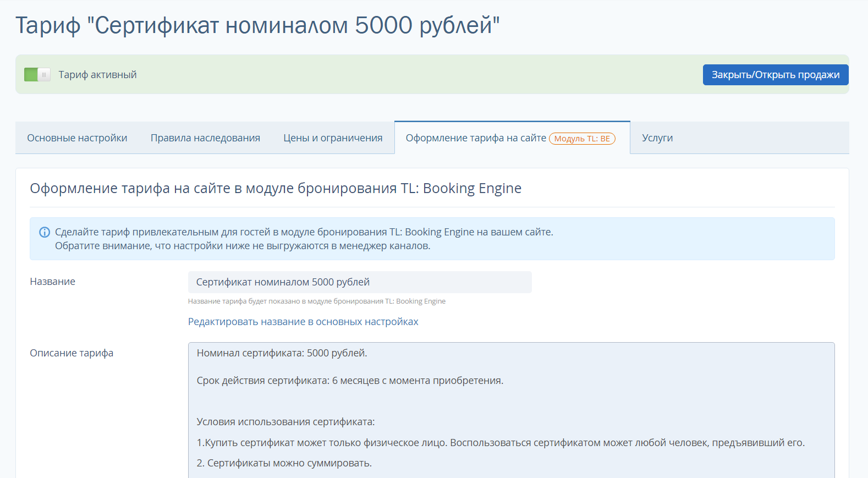Click the "Закрыть/Открыть продажи" button
868x478 pixels.
tap(776, 75)
